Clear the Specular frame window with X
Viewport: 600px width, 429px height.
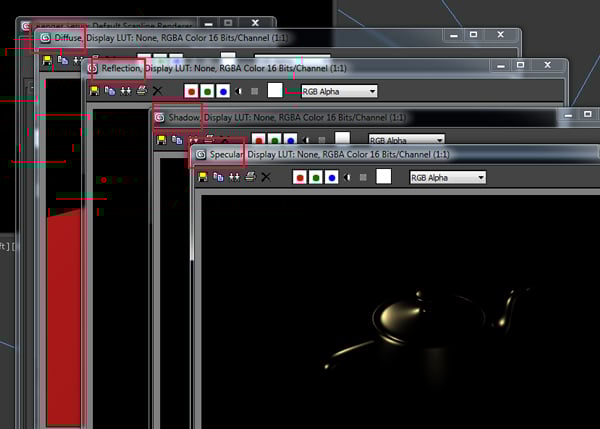click(x=266, y=177)
